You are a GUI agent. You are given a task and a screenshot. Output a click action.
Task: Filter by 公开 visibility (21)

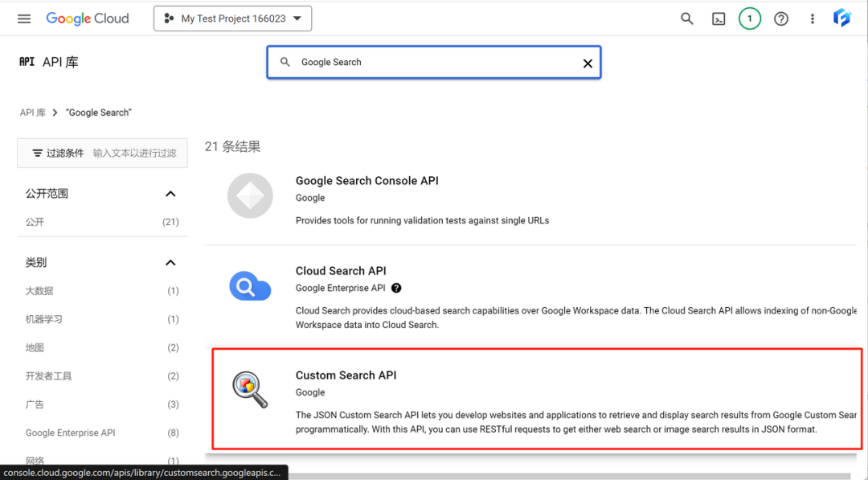(102, 222)
